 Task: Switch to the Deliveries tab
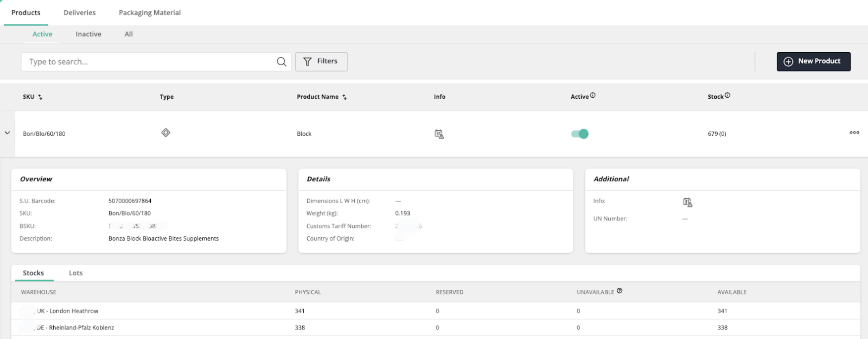tap(79, 13)
